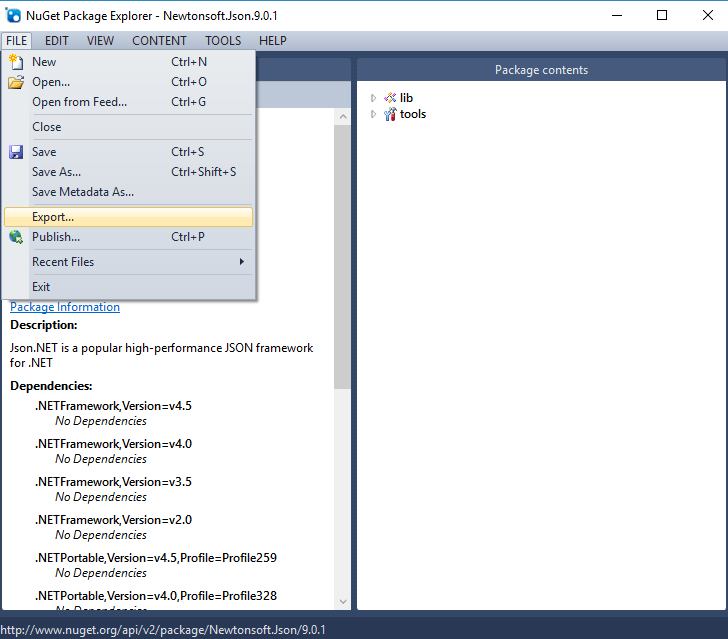Image resolution: width=728 pixels, height=639 pixels.
Task: Click the metadata vertical scrollbar thumb
Action: coord(343,257)
